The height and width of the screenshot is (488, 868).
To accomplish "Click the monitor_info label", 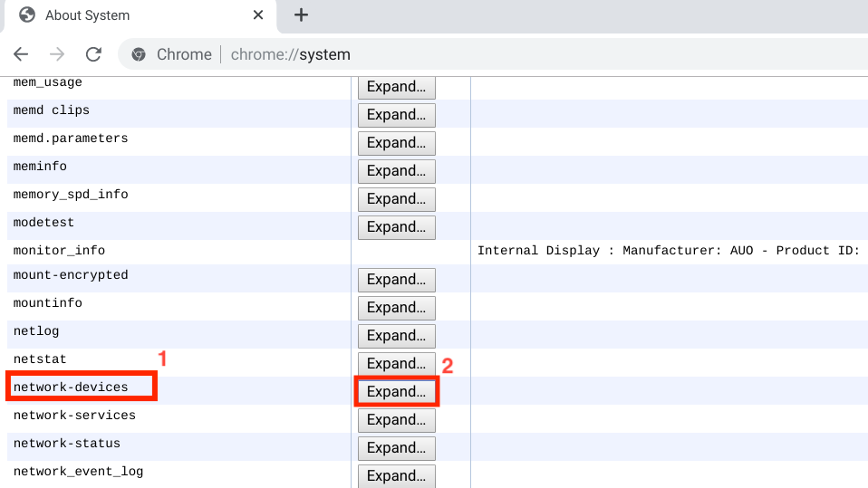I will (x=59, y=251).
